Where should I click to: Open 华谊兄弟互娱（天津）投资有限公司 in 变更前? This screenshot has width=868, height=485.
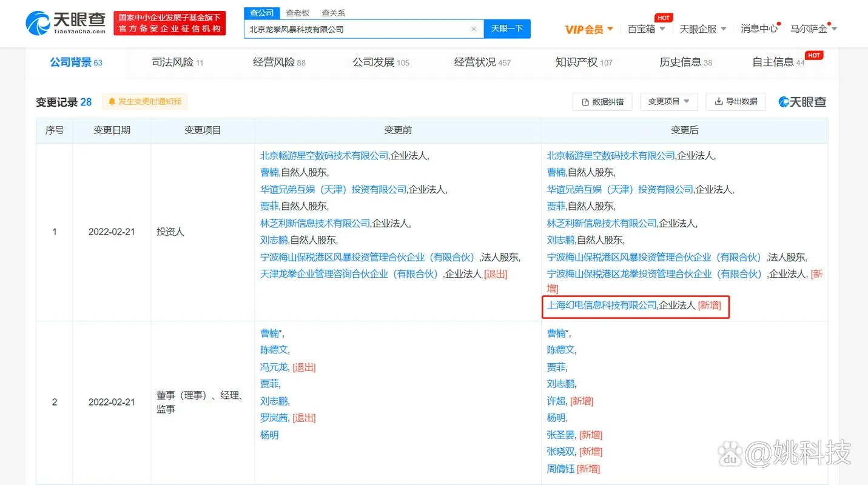[333, 190]
